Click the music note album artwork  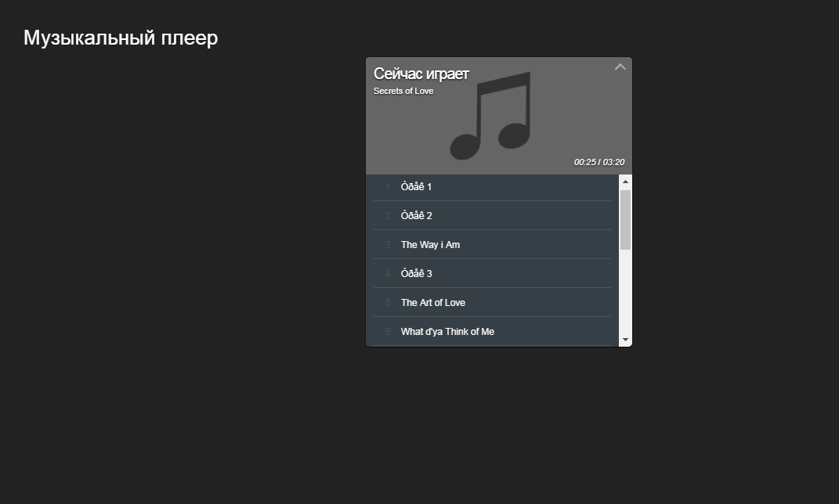pyautogui.click(x=491, y=117)
